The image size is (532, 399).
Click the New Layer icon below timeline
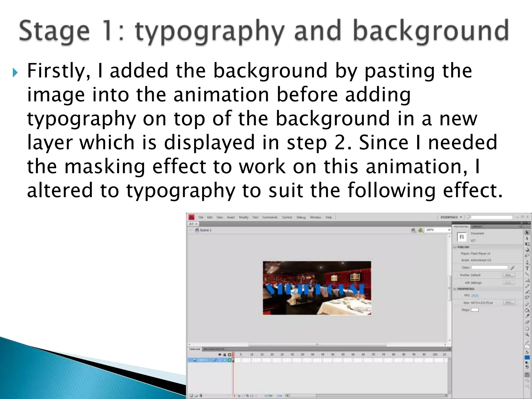191,396
